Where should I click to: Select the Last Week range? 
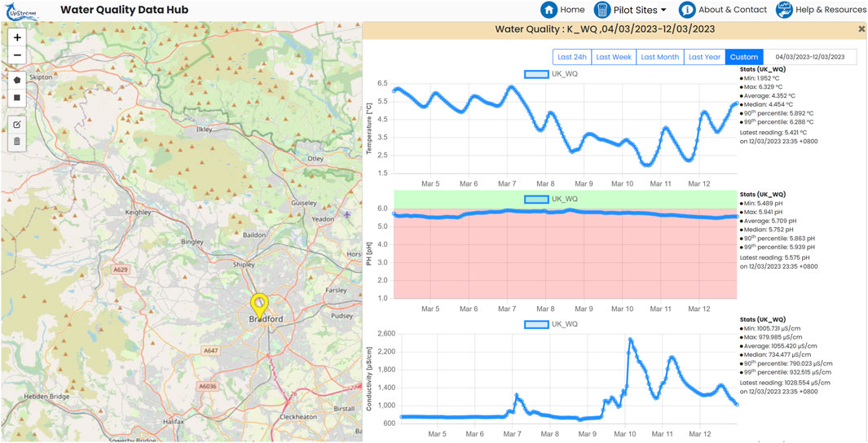[x=614, y=57]
